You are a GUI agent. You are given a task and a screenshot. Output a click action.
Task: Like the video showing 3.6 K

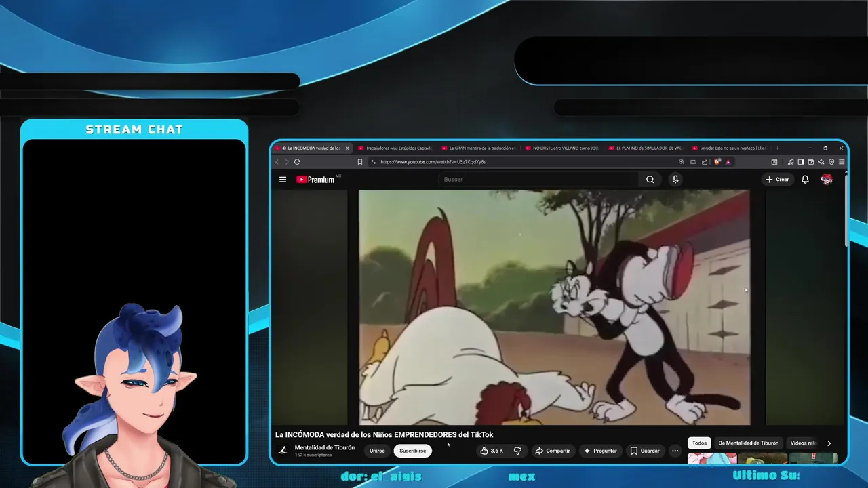point(491,451)
